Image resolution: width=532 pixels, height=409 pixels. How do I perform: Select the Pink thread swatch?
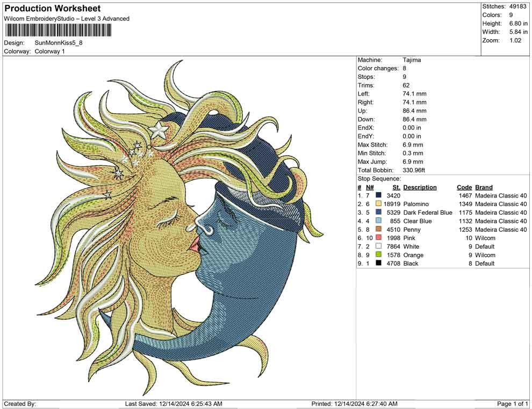(379, 238)
